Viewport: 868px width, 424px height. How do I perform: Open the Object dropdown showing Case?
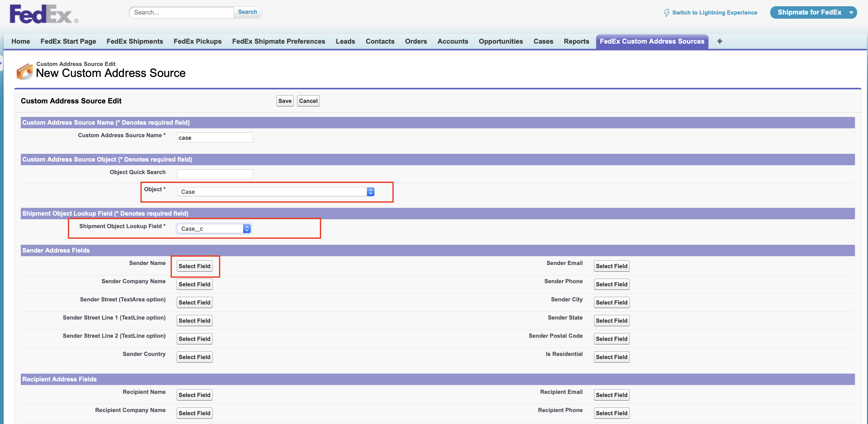click(276, 192)
